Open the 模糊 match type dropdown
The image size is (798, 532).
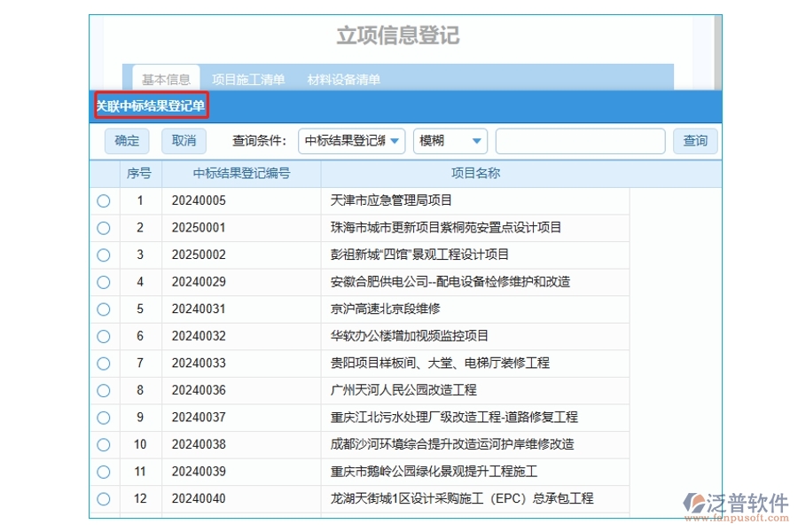tap(450, 141)
